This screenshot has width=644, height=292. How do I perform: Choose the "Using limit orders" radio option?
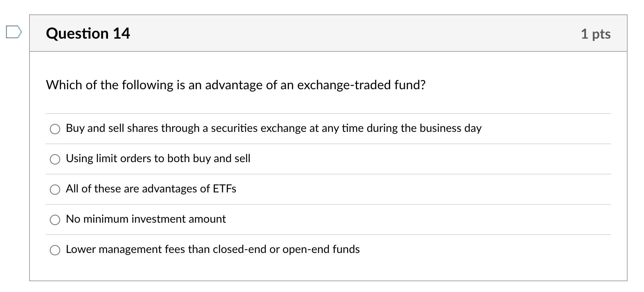point(55,159)
